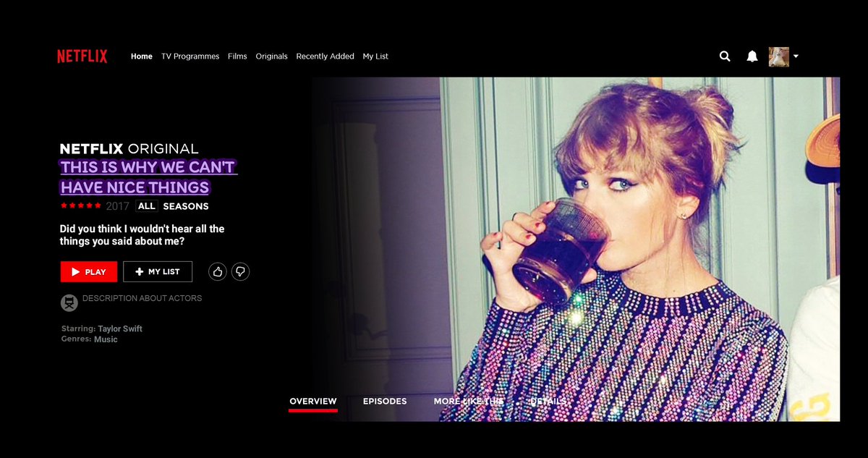Select Originals in the navigation bar
The height and width of the screenshot is (458, 868).
tap(271, 56)
